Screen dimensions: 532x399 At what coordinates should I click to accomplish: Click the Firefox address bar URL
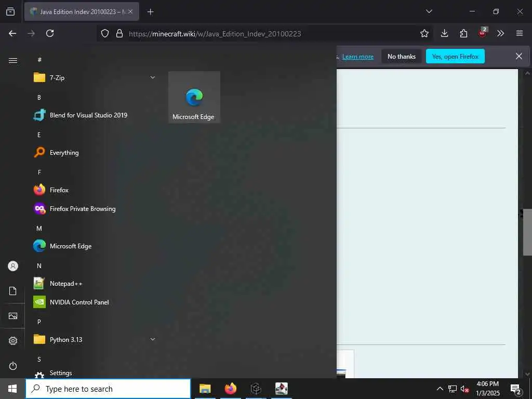coord(215,34)
